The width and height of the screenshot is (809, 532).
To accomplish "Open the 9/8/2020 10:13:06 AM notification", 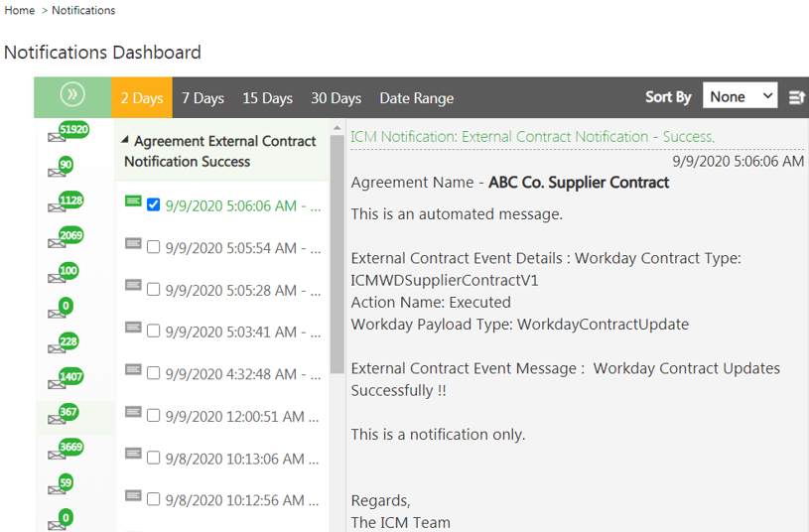I will click(241, 459).
